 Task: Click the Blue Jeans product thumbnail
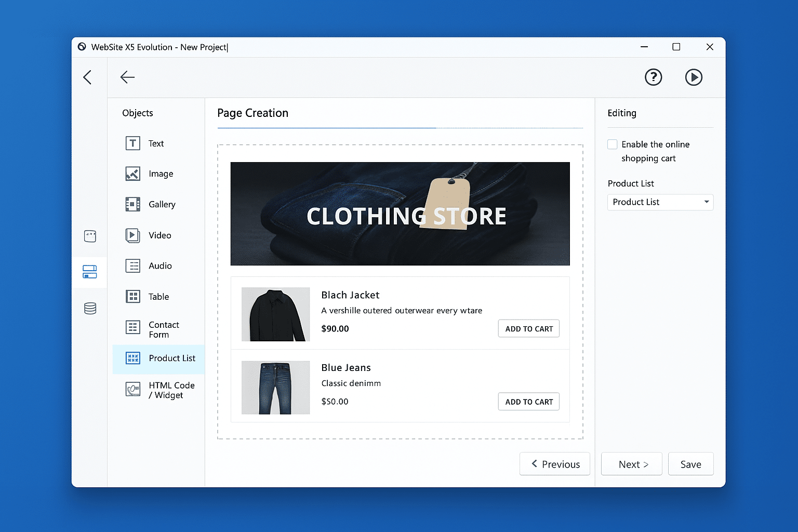(x=275, y=388)
